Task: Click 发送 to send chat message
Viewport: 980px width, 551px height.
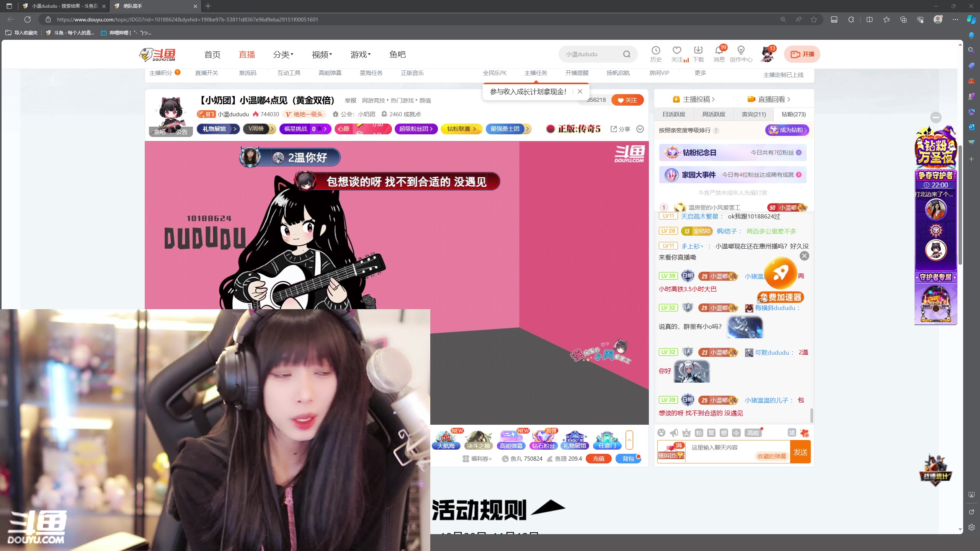Action: pyautogui.click(x=800, y=452)
